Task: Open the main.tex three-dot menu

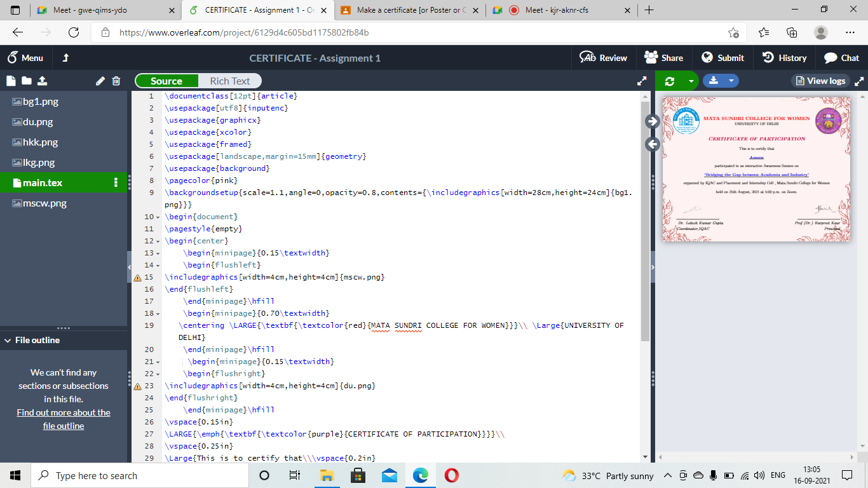Action: point(116,182)
